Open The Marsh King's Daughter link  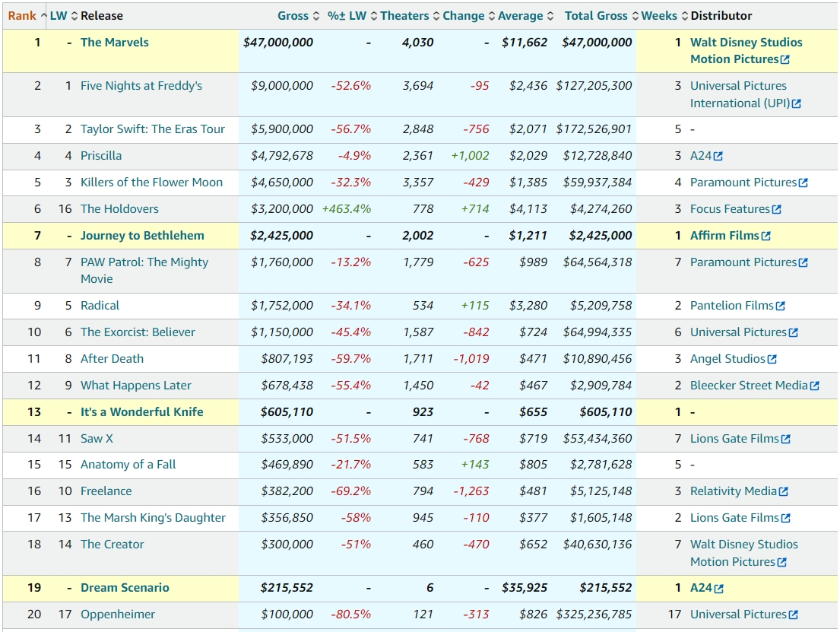click(x=154, y=518)
